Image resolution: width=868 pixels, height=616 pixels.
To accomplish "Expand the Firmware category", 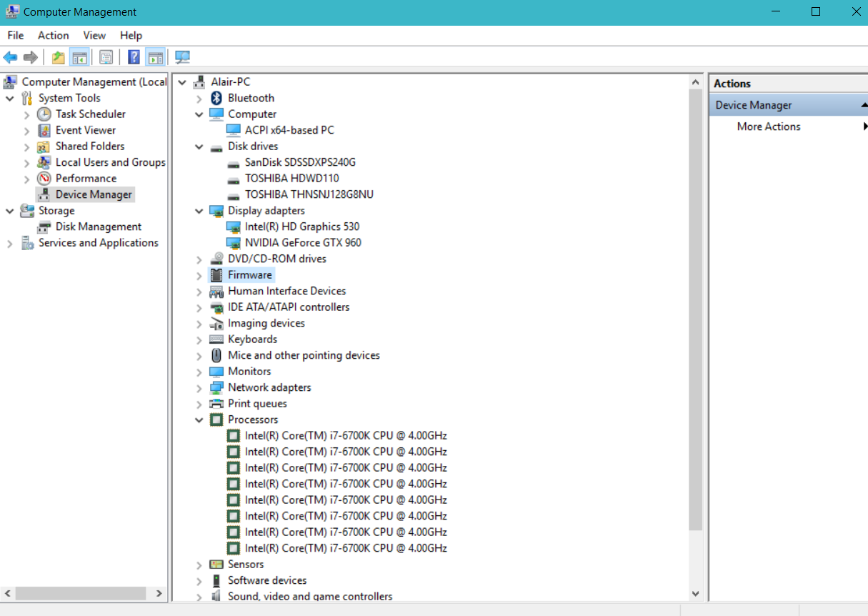I will tap(199, 274).
